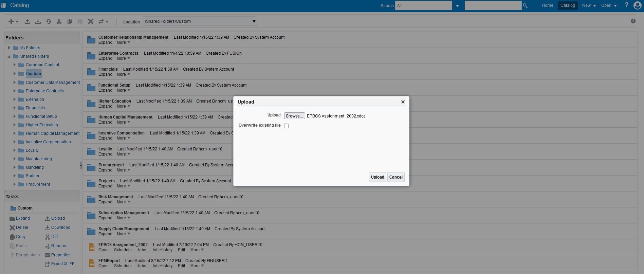The image size is (644, 274).
Task: Expand My Folders tree node
Action: (9, 48)
